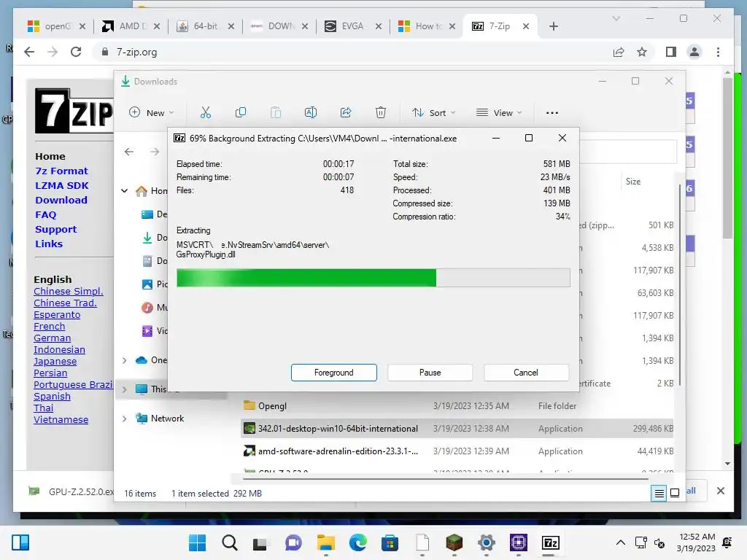
Task: Click the green extraction progress bar
Action: tap(373, 278)
